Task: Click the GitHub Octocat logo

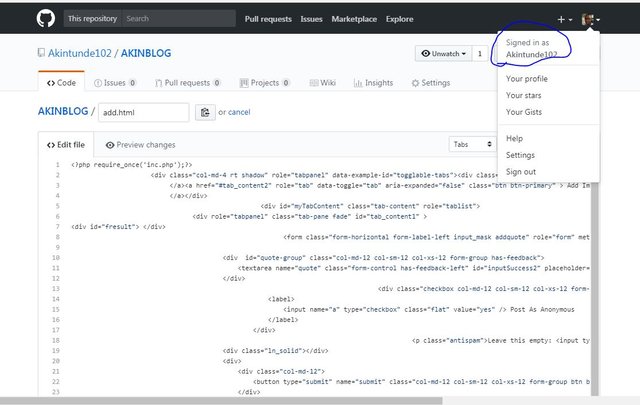Action: (x=45, y=19)
